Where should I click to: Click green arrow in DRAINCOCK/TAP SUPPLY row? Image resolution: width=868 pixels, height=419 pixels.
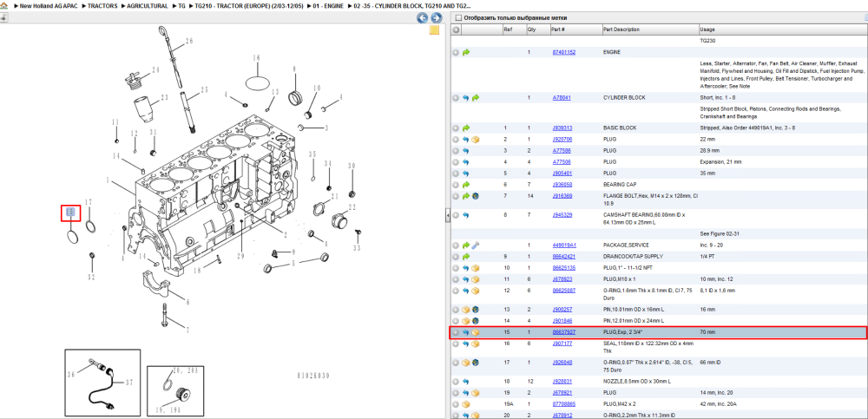tap(466, 256)
